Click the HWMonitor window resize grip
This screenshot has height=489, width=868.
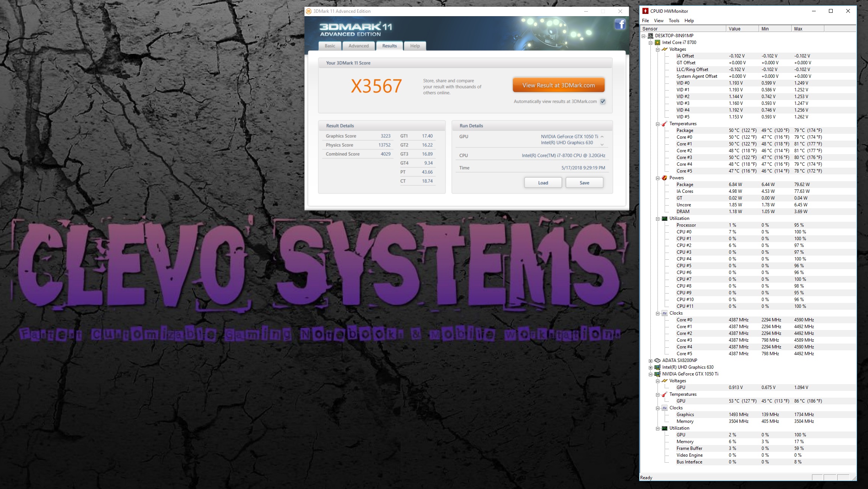854,478
